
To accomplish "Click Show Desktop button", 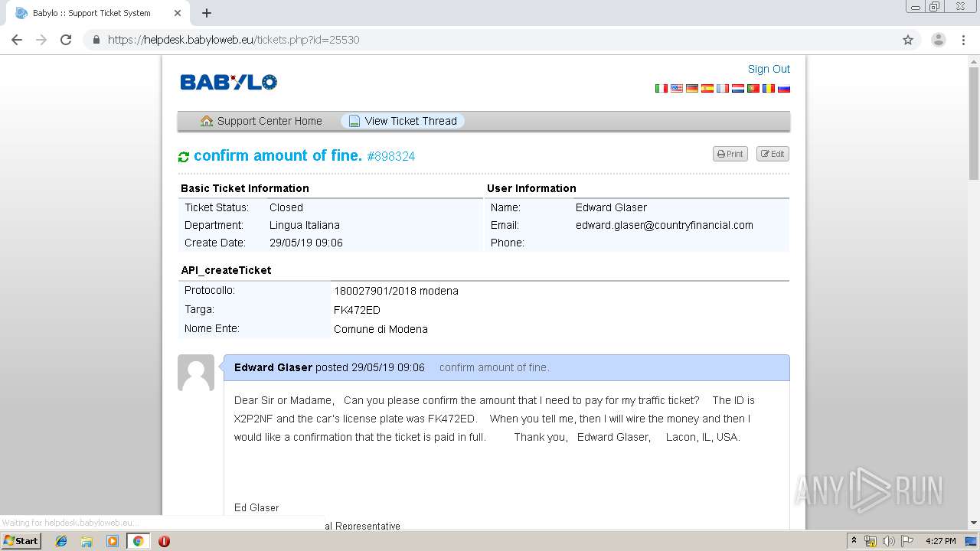I will pos(972,541).
